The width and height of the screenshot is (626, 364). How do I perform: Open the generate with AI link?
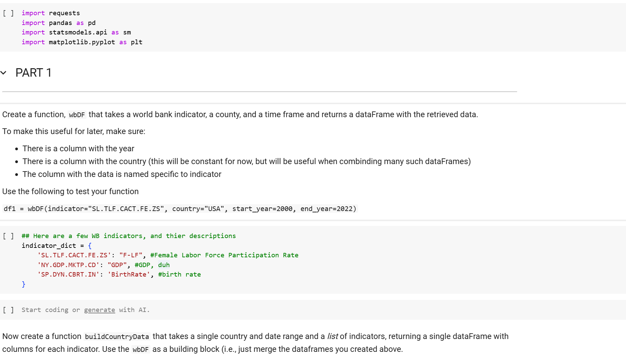point(99,310)
